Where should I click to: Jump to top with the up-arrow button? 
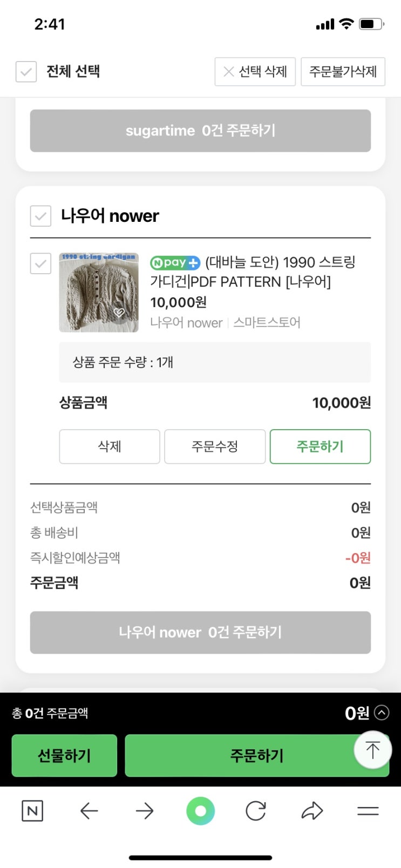tap(373, 750)
